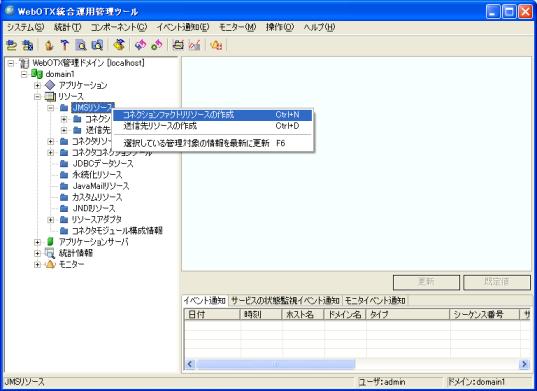Viewport: 537px width, 391px height.
Task: Click the green domain1 icon in tree
Action: click(x=37, y=74)
